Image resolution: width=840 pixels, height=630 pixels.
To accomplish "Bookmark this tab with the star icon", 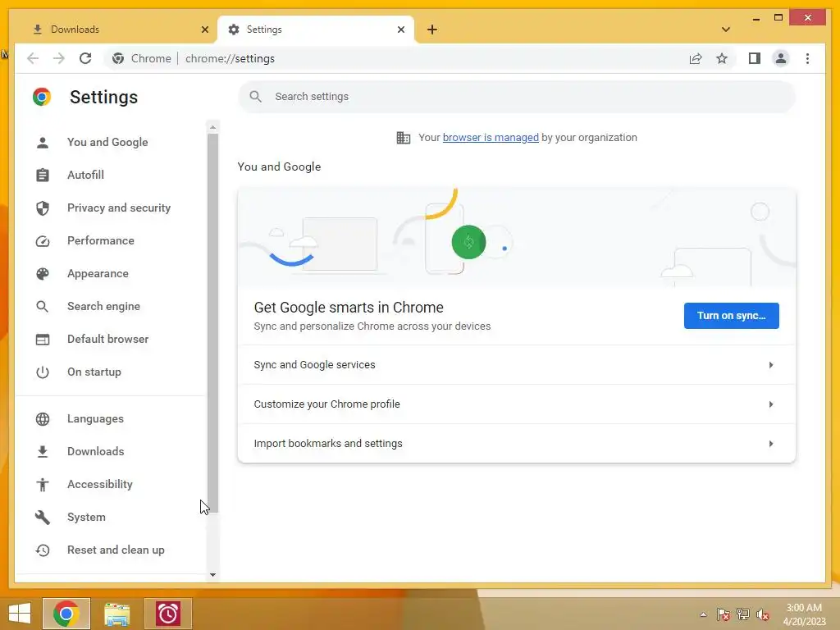I will point(722,58).
